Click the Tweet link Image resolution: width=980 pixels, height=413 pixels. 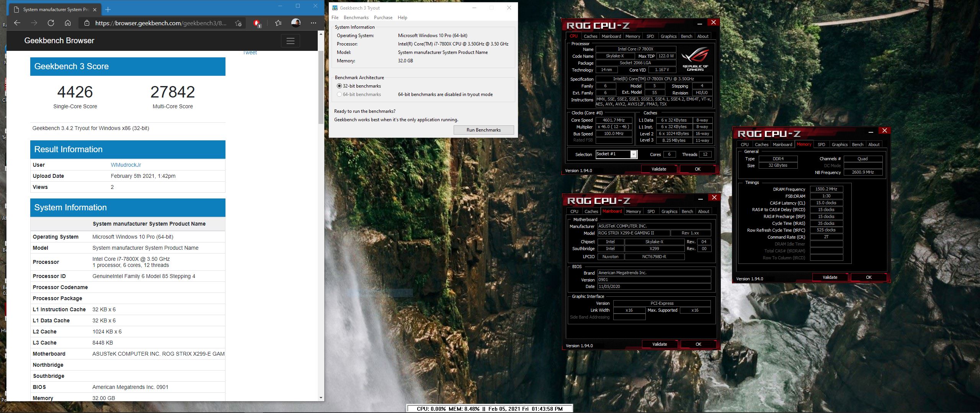point(250,53)
